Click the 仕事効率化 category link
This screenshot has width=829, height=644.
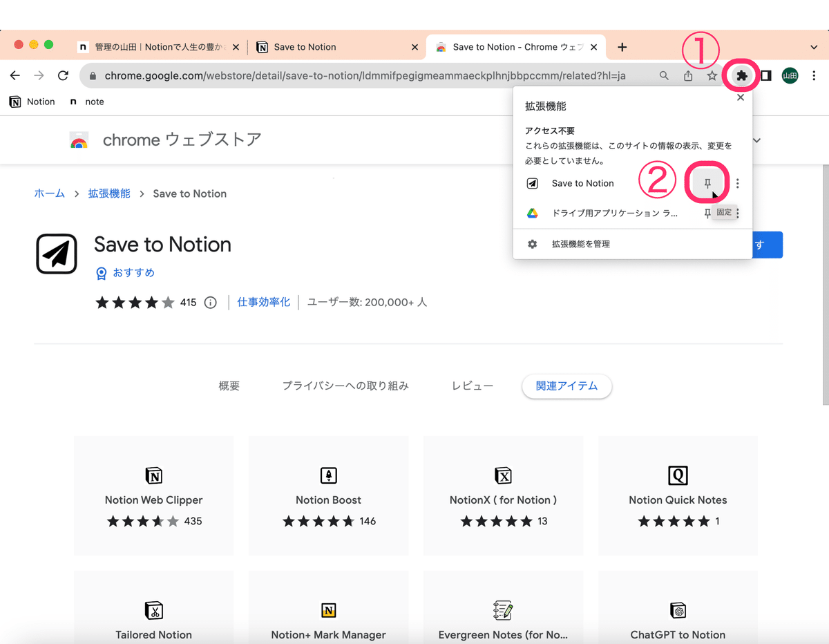click(x=263, y=302)
